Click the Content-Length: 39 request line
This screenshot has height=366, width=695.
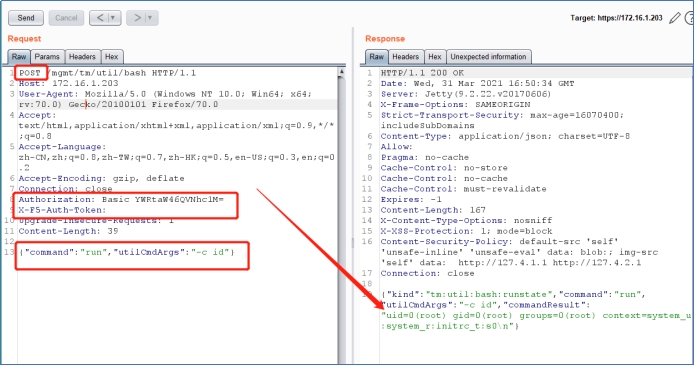click(68, 231)
